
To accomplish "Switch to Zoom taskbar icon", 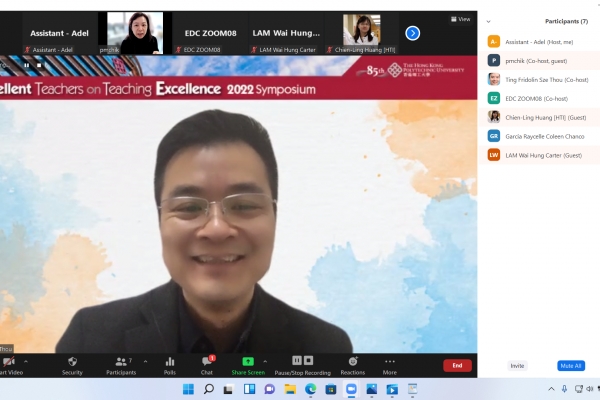I will (x=351, y=389).
